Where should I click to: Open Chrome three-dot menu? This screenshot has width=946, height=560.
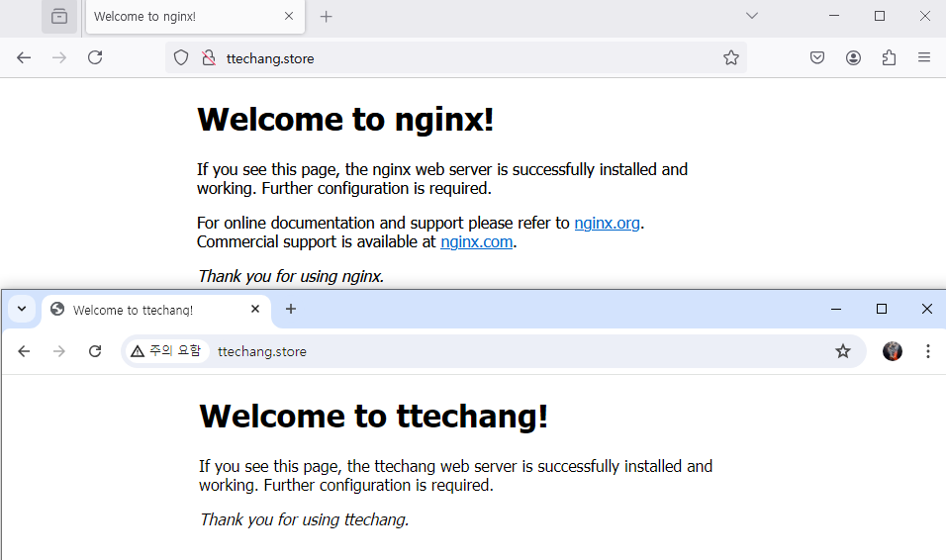928,351
